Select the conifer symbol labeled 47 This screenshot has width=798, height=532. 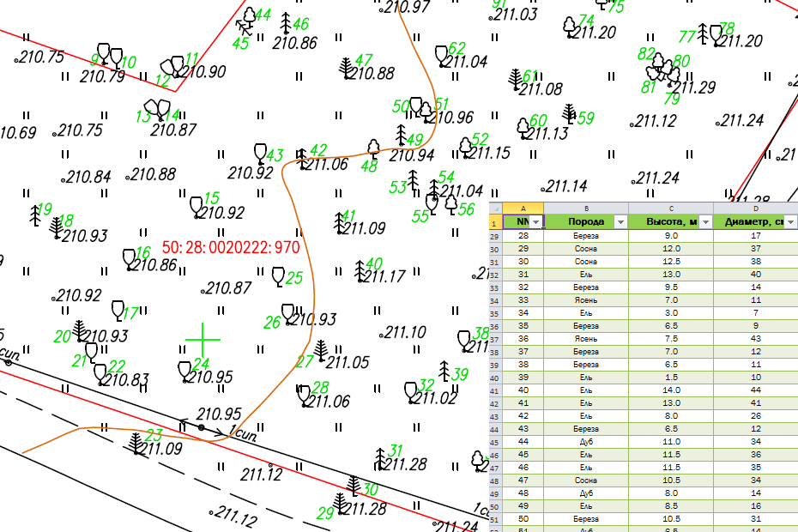click(347, 68)
